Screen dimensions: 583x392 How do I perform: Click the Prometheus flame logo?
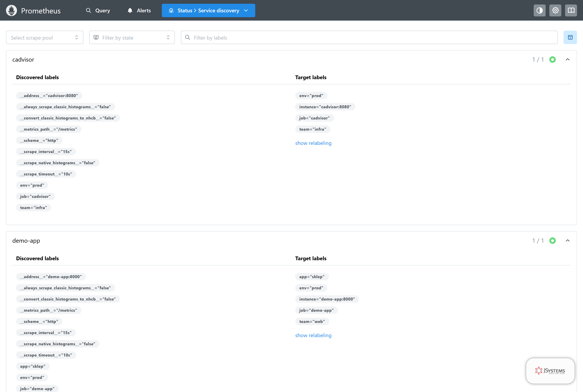(12, 10)
